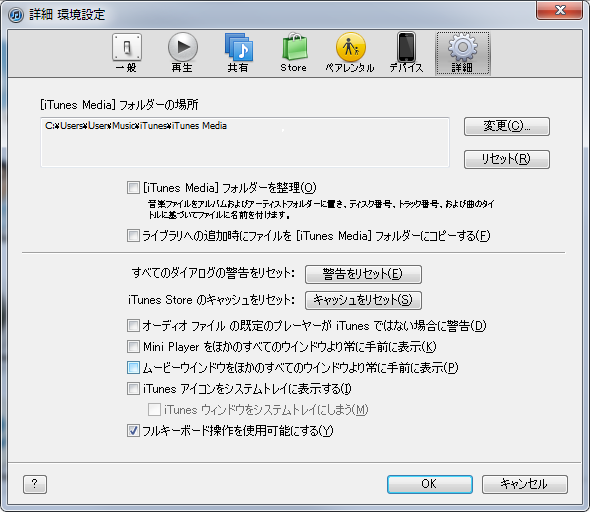
Task: Confirm with the OK button
Action: (x=430, y=484)
